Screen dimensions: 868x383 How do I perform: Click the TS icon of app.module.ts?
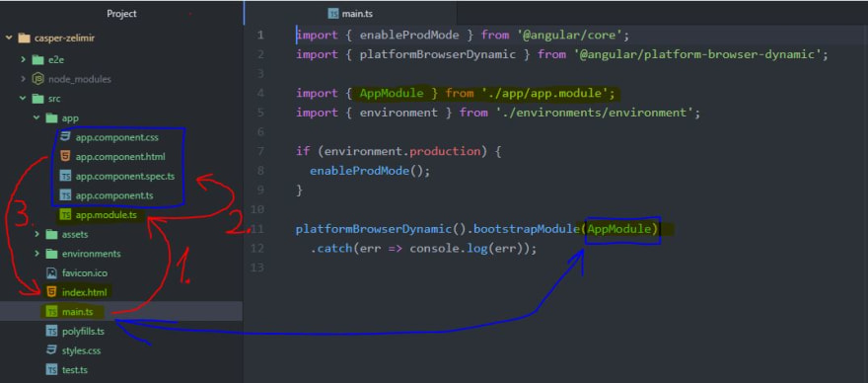(65, 215)
